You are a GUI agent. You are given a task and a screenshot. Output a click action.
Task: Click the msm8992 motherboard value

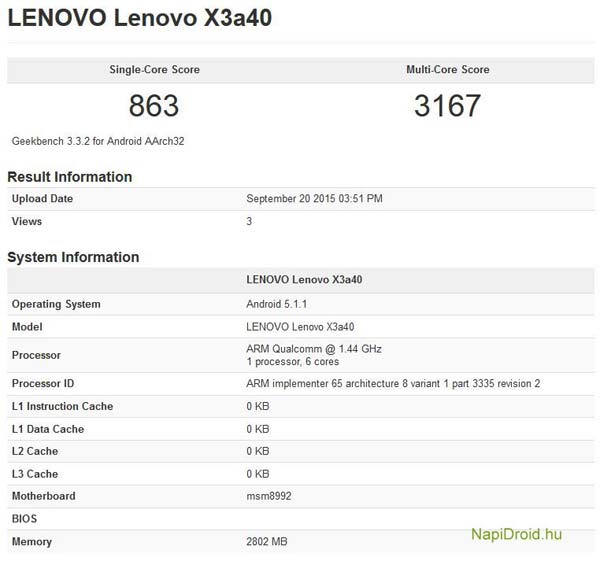click(268, 496)
